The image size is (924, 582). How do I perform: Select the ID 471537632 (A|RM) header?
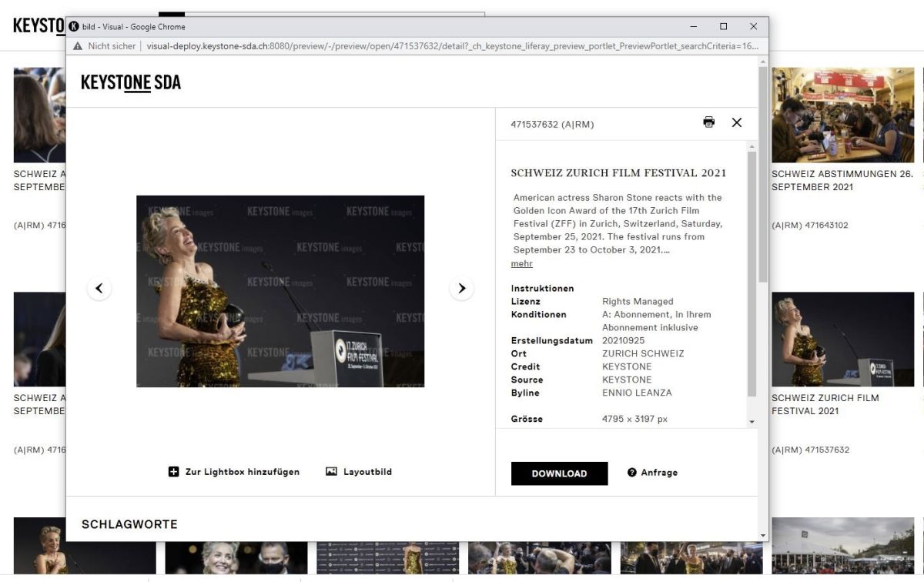point(552,124)
